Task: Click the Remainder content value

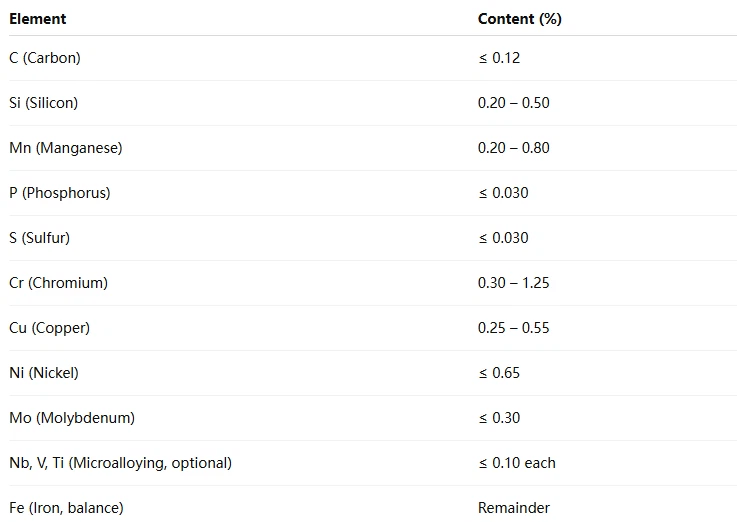Action: (513, 508)
